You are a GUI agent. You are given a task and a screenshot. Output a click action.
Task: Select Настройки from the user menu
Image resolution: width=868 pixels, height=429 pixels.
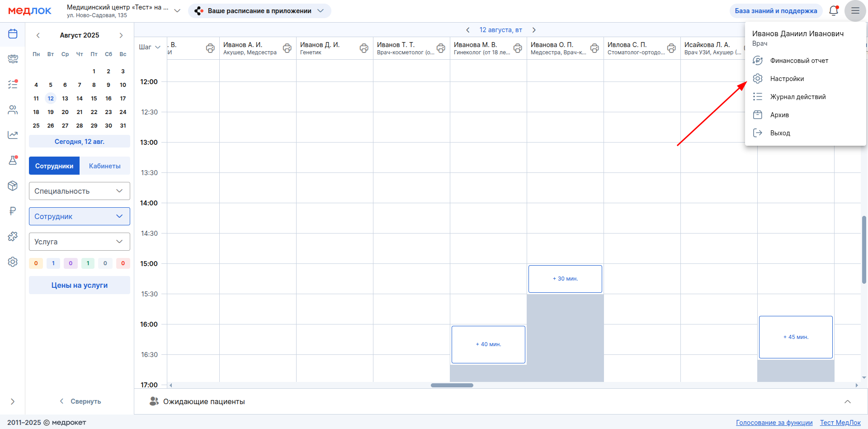[787, 79]
